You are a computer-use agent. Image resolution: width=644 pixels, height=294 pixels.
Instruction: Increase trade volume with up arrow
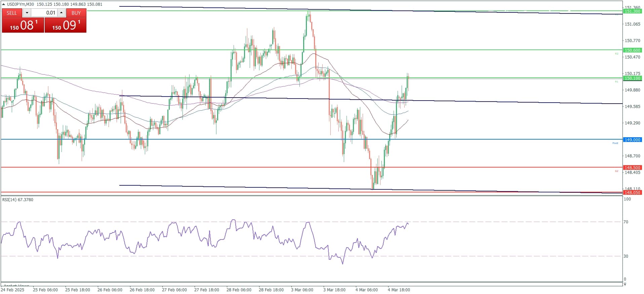pyautogui.click(x=61, y=13)
